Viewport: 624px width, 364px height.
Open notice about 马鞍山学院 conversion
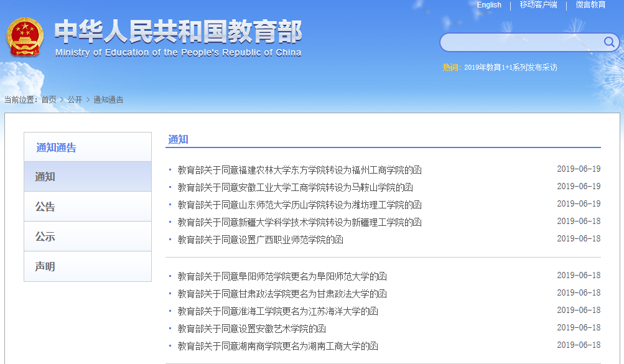coord(295,187)
